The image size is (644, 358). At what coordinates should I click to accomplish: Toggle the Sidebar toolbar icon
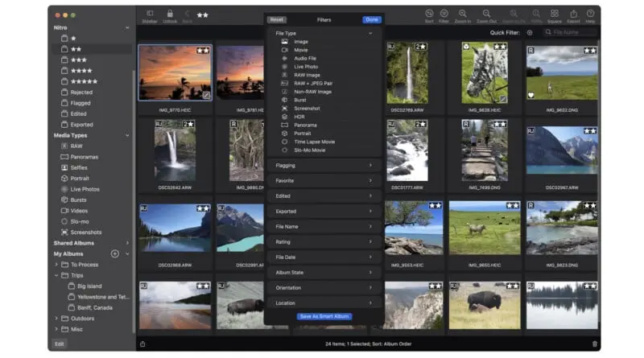(x=150, y=14)
